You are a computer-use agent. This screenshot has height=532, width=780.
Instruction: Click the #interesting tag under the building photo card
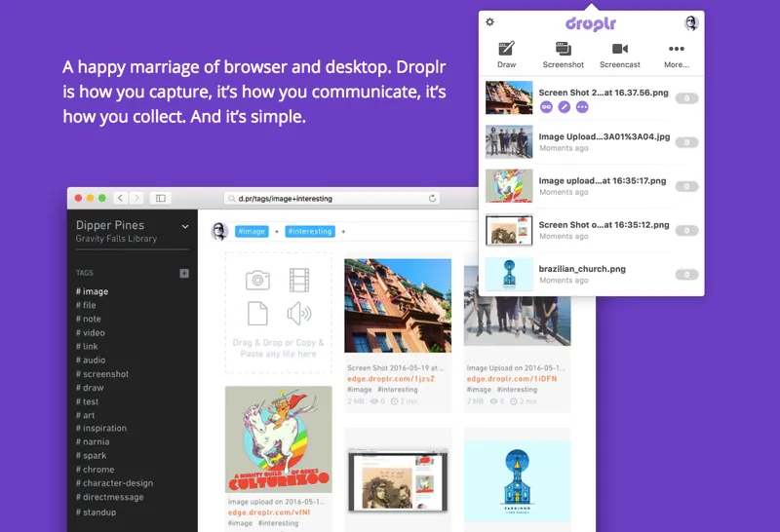(398, 390)
